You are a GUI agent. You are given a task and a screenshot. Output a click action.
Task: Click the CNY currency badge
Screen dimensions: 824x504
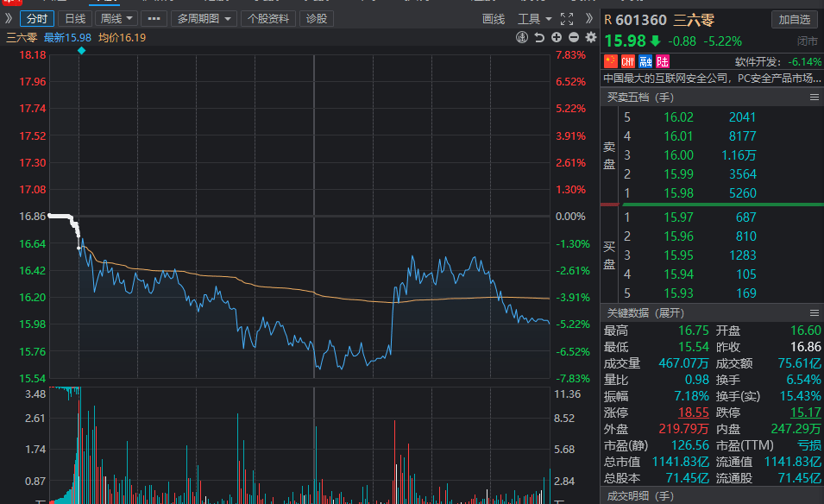coord(628,61)
